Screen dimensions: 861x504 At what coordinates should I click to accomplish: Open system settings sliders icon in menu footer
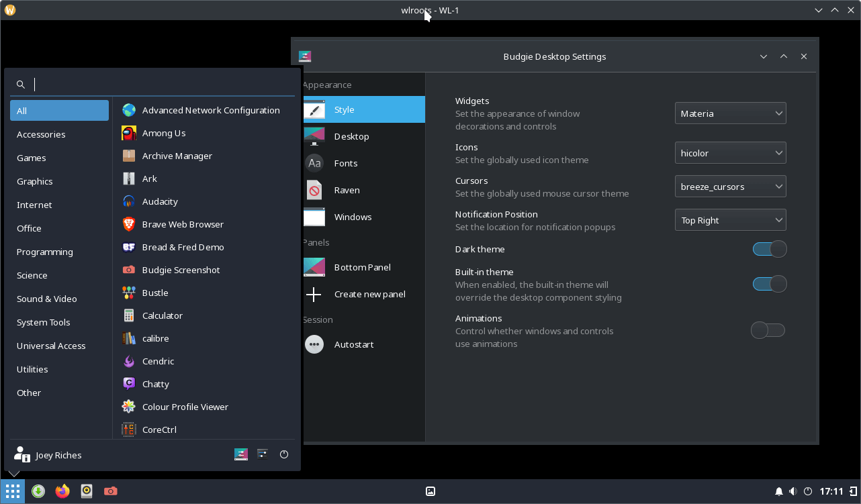coord(263,454)
